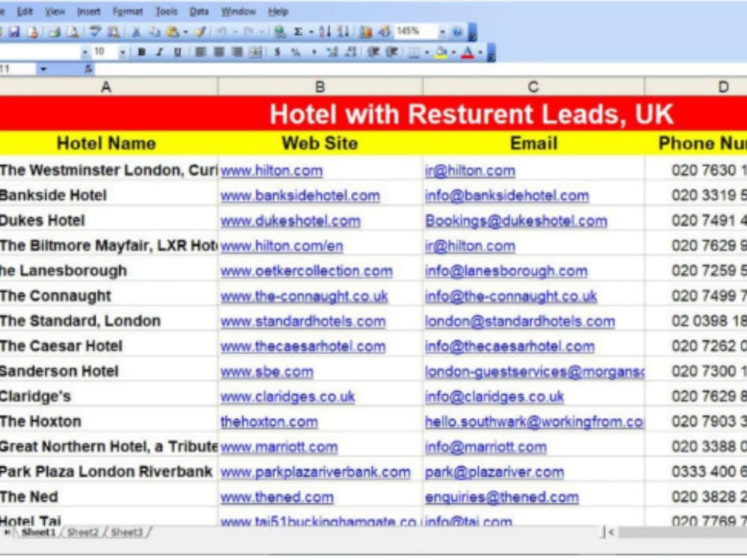The width and height of the screenshot is (747, 560).
Task: Click the Save icon in the toolbar
Action: (x=14, y=32)
